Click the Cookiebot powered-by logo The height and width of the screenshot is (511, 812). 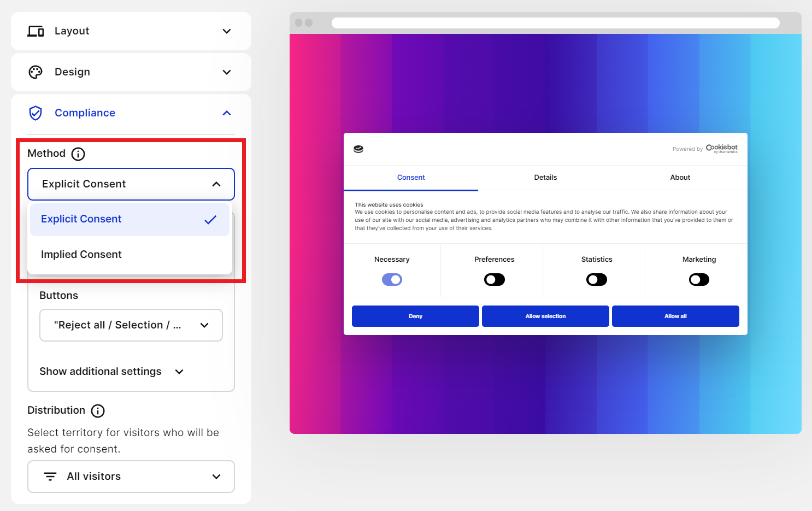[721, 148]
